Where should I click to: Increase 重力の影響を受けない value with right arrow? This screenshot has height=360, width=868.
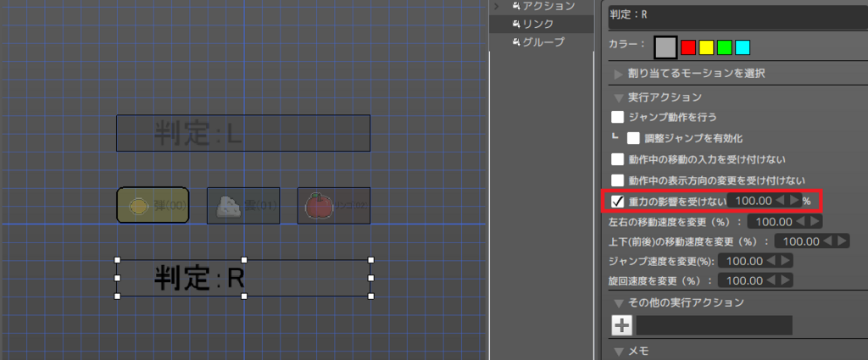pos(794,201)
